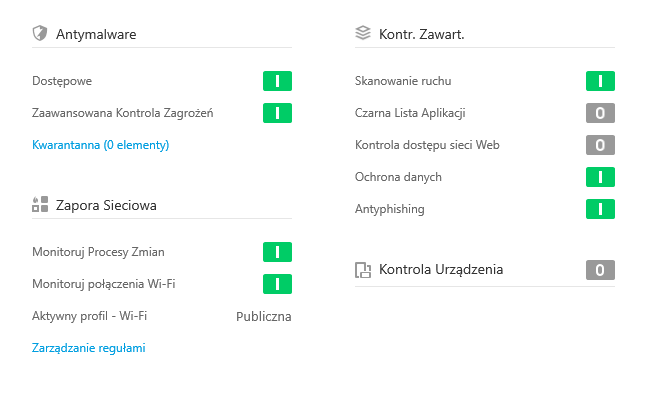The height and width of the screenshot is (404, 650).
Task: Click the Zapora Sieciowa firewall icon
Action: (x=40, y=205)
